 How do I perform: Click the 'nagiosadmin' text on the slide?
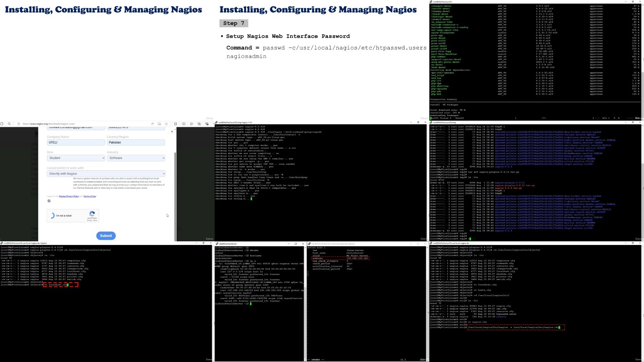click(x=246, y=56)
